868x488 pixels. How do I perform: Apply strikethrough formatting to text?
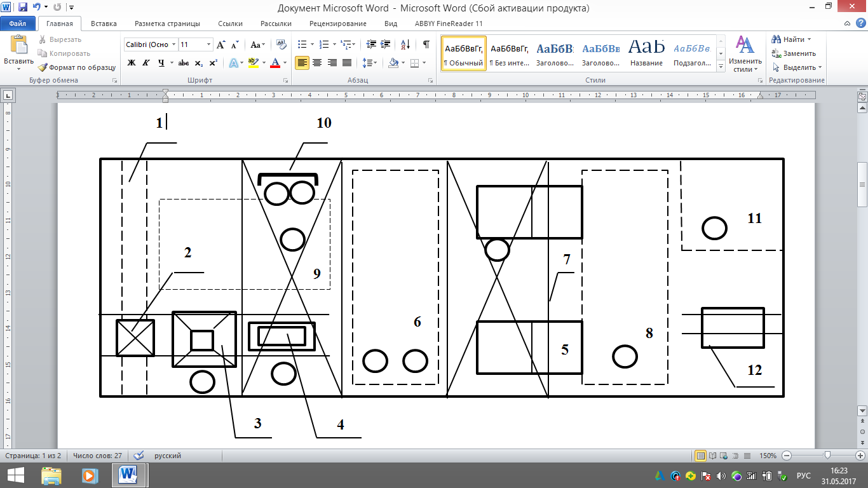pyautogui.click(x=184, y=63)
